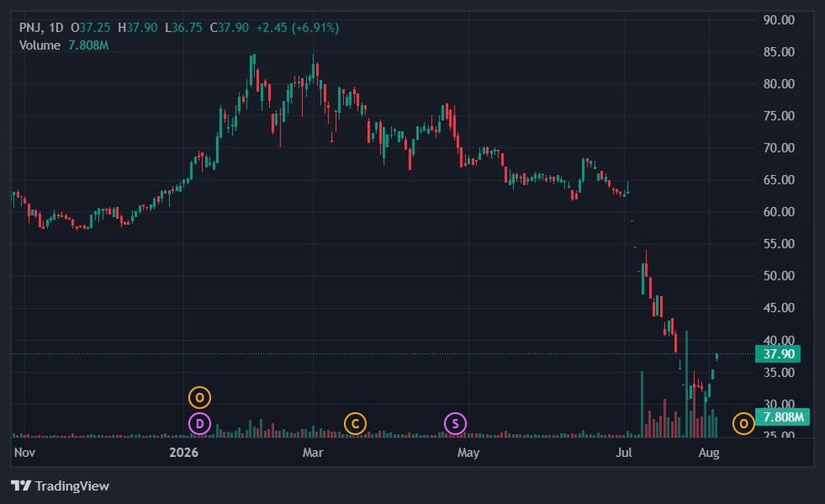Click the orange C marker near March

coord(355,423)
